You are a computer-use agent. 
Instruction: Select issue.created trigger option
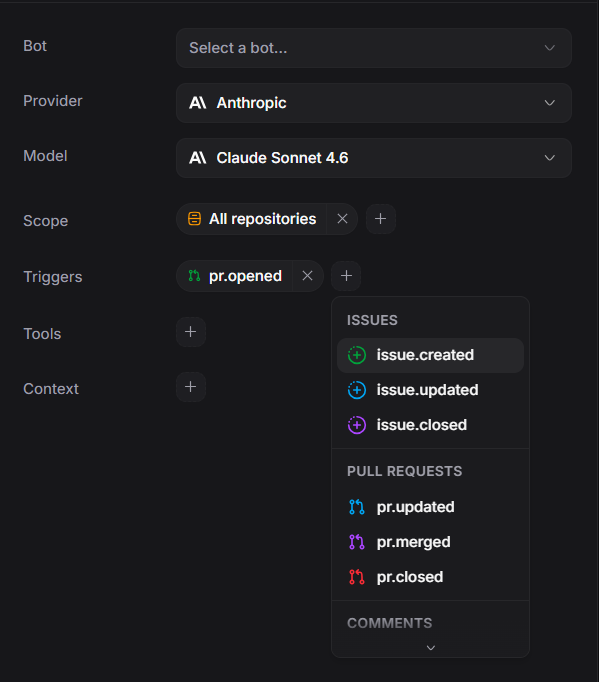430,355
